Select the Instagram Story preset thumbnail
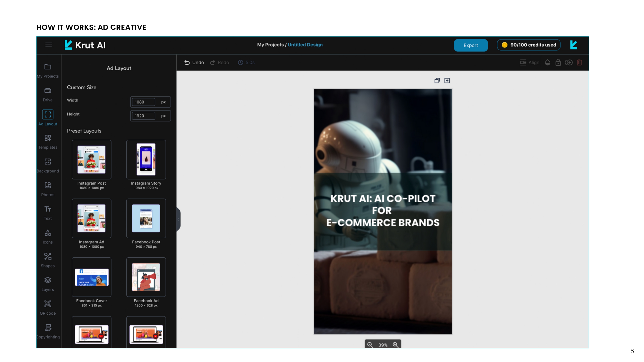 (x=146, y=159)
